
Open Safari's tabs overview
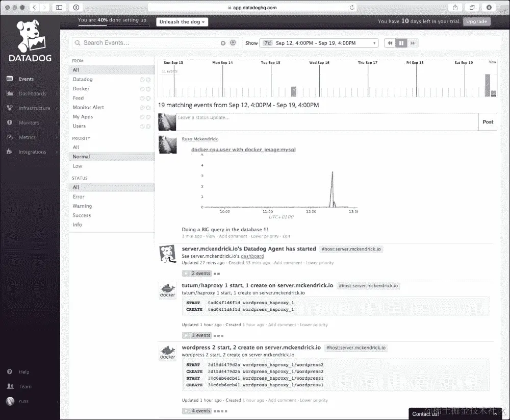click(x=472, y=7)
